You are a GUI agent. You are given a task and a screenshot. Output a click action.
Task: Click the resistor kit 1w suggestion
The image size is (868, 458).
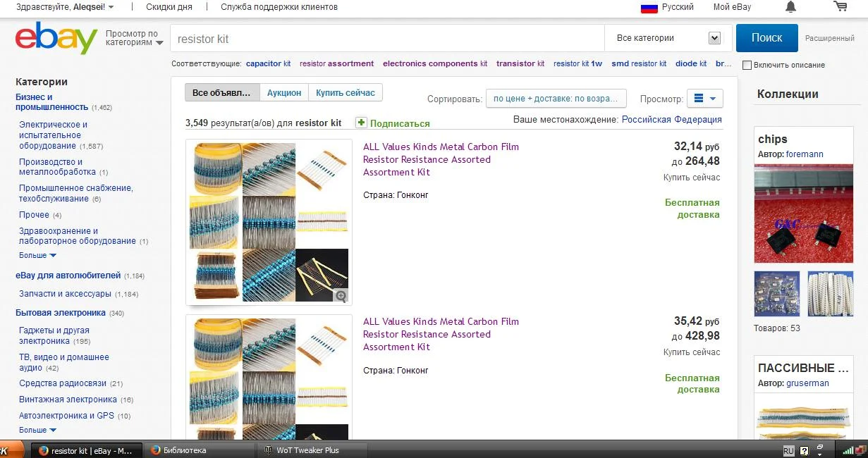pos(577,63)
